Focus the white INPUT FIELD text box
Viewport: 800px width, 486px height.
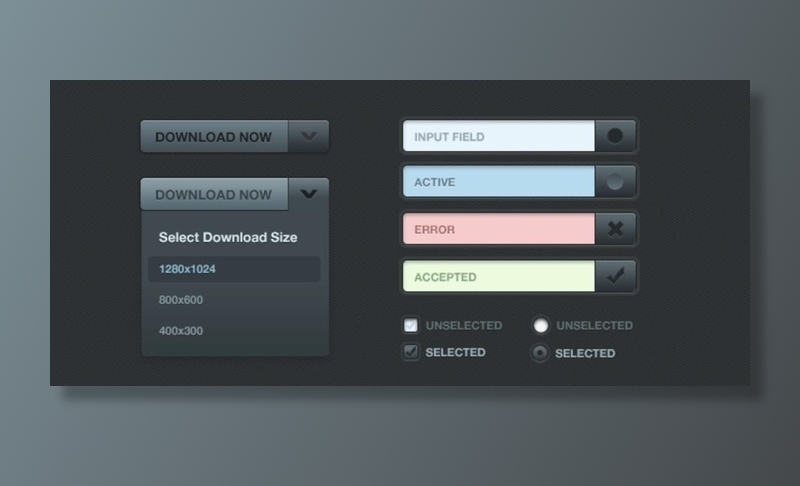click(498, 137)
